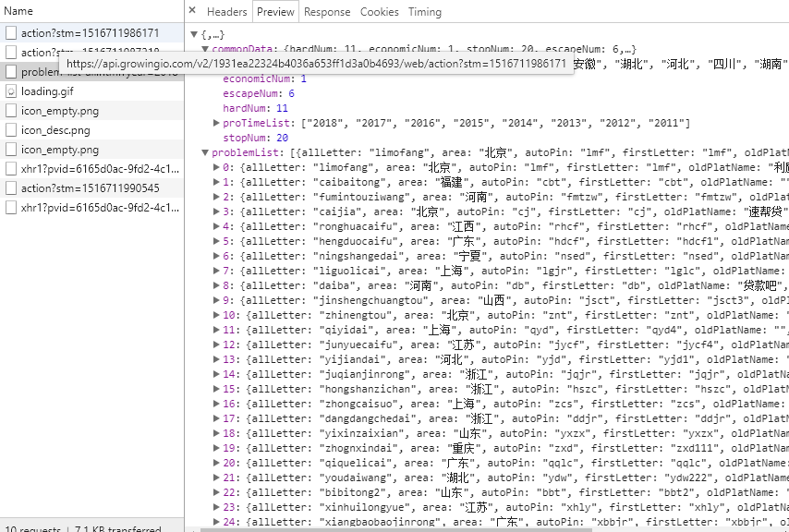Switch to the Preview tab
The width and height of the screenshot is (789, 532).
(275, 12)
